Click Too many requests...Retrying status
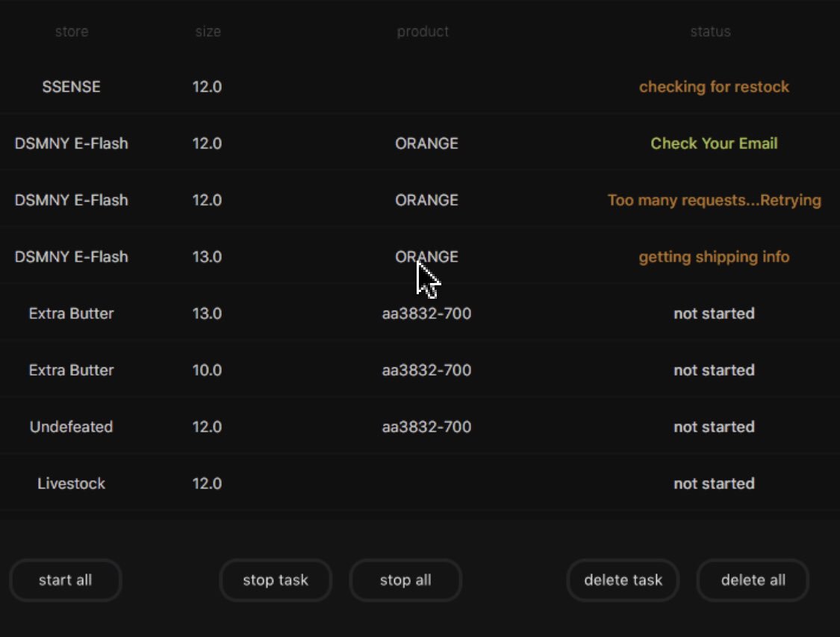This screenshot has height=637, width=840. 714,200
